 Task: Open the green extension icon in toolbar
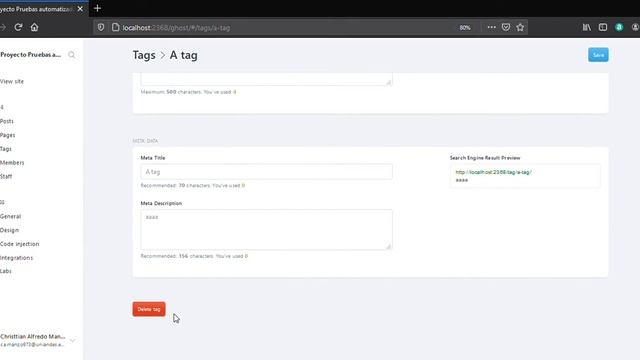click(619, 27)
